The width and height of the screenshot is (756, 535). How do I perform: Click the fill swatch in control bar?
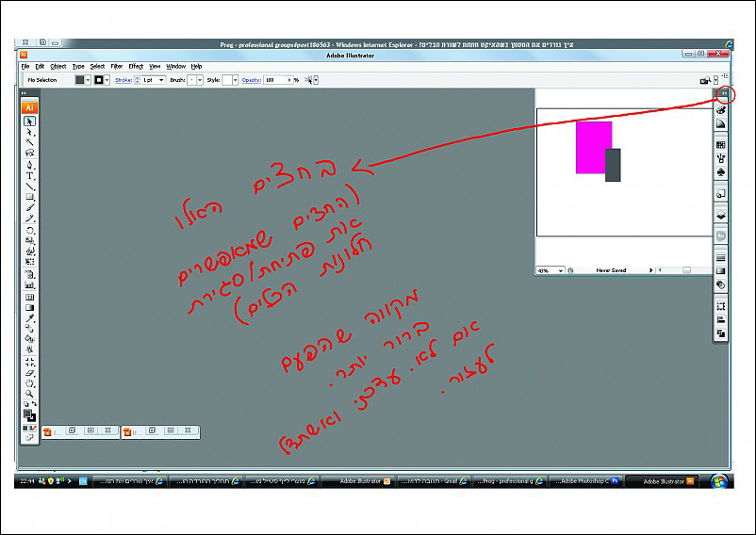pyautogui.click(x=80, y=80)
